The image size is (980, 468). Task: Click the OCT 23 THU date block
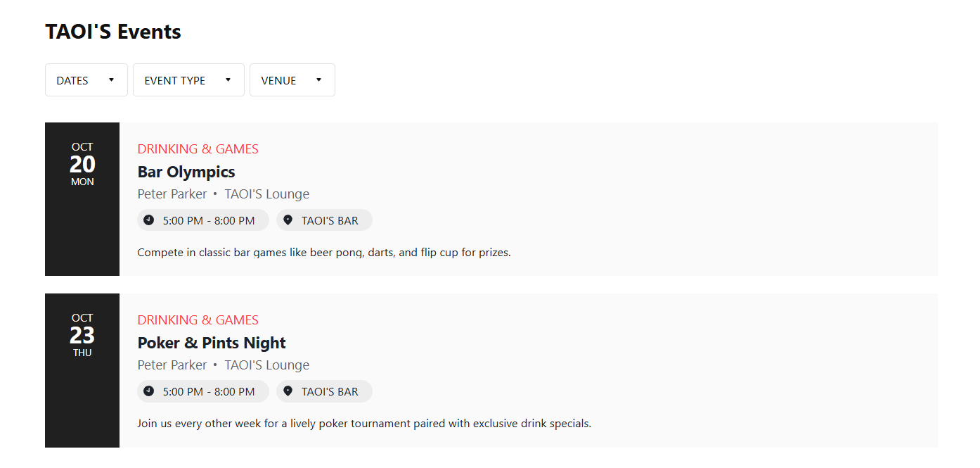coord(82,370)
